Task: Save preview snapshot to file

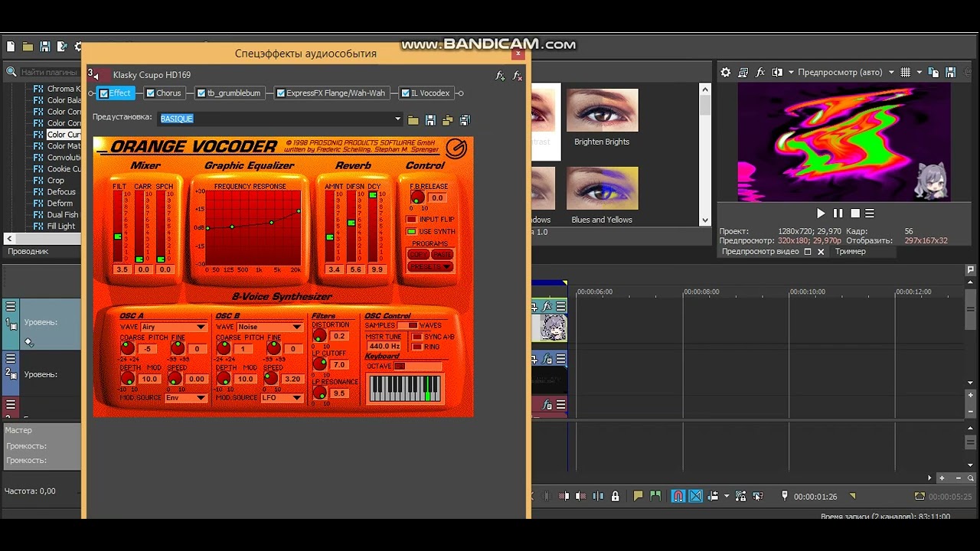Action: 951,73
